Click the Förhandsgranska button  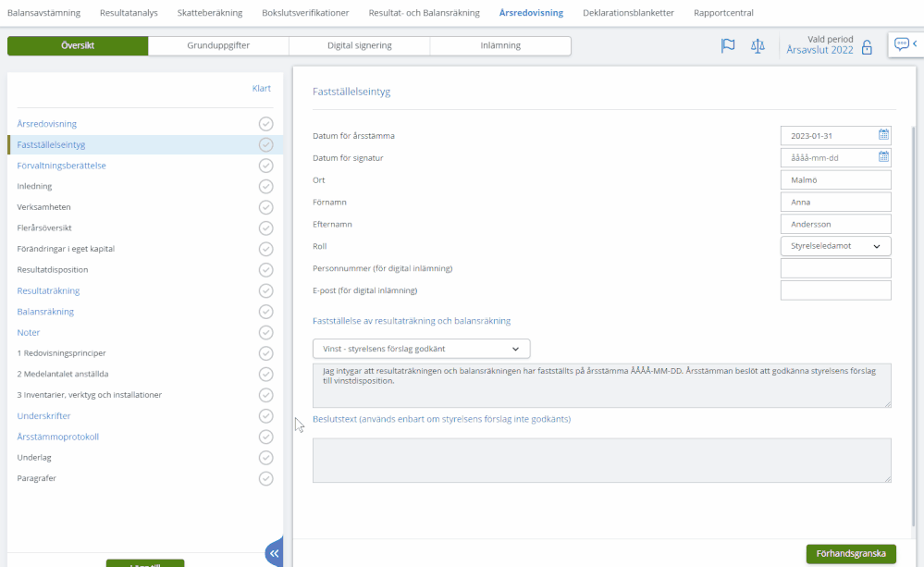[x=850, y=554]
